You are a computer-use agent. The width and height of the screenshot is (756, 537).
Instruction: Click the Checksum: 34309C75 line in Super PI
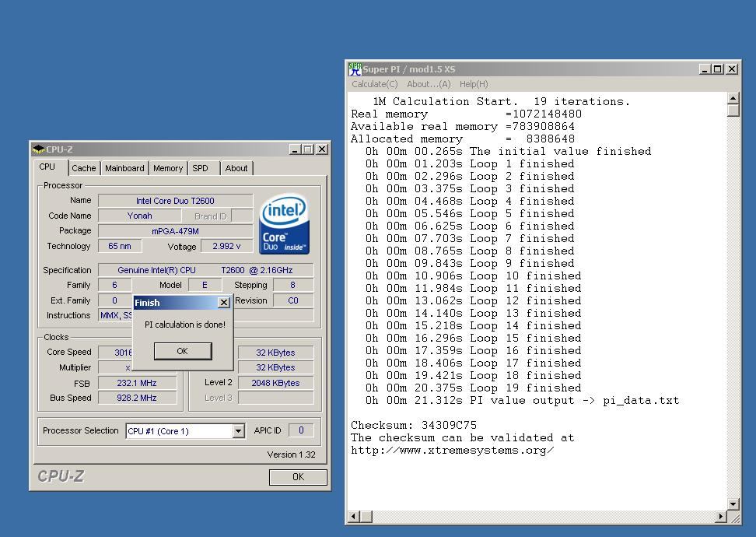click(414, 425)
